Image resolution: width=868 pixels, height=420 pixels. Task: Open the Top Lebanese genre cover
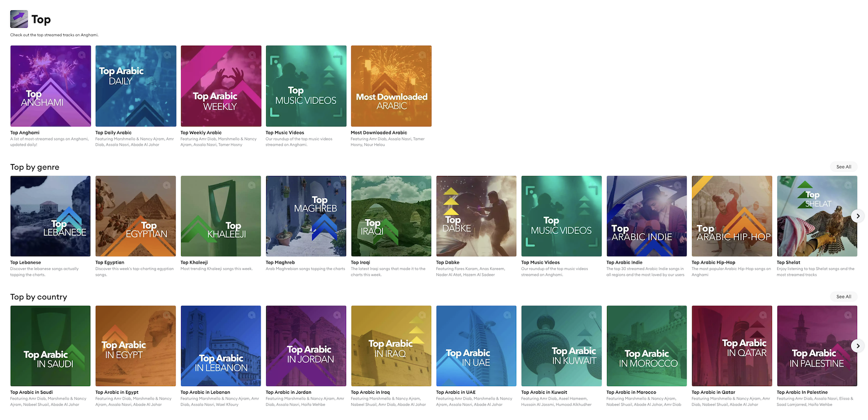pos(51,216)
